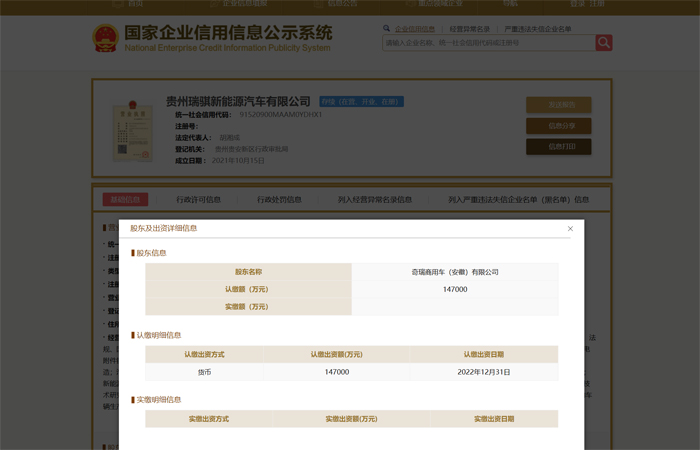This screenshot has height=450, width=700.
Task: Click the registration authority 贵州贵安新区行政审批局
Action: coord(251,149)
